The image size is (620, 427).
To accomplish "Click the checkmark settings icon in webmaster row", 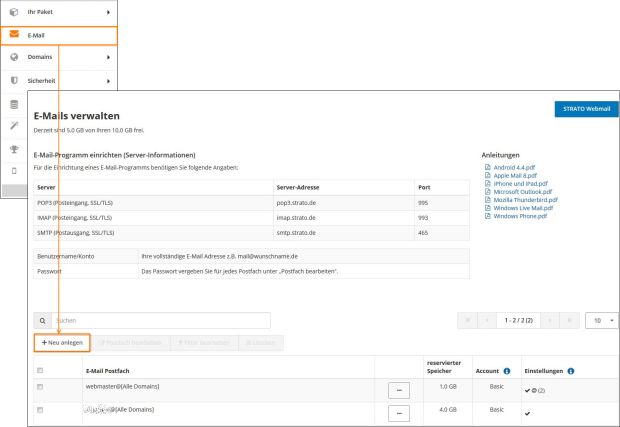I will coord(527,390).
